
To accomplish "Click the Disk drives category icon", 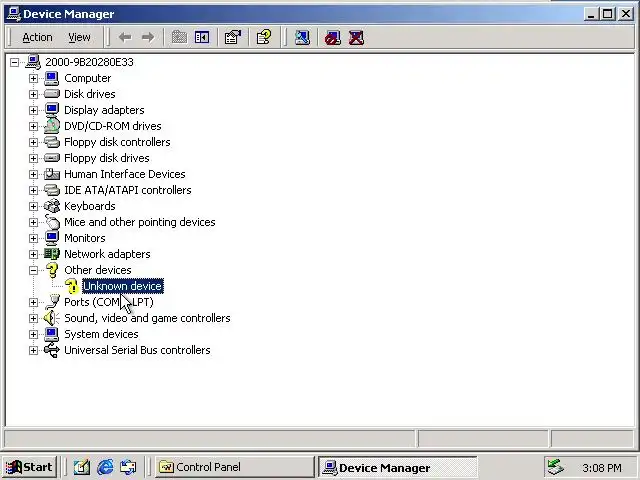I will 52,94.
